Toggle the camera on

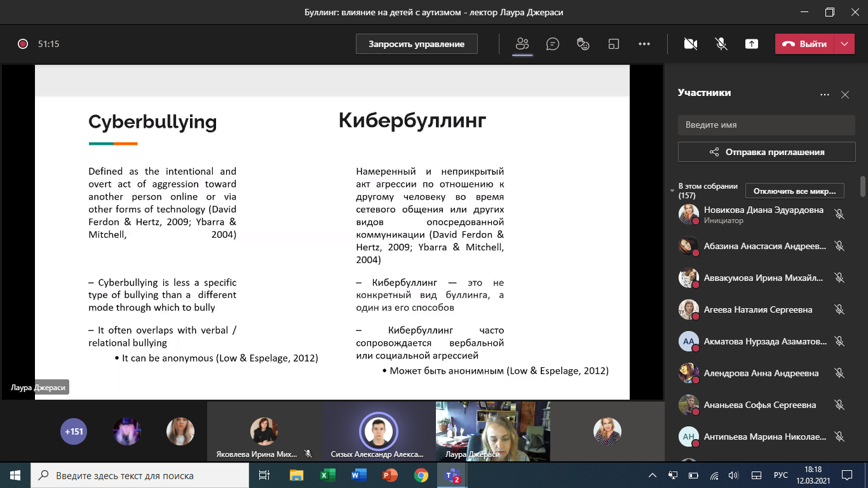click(x=690, y=44)
